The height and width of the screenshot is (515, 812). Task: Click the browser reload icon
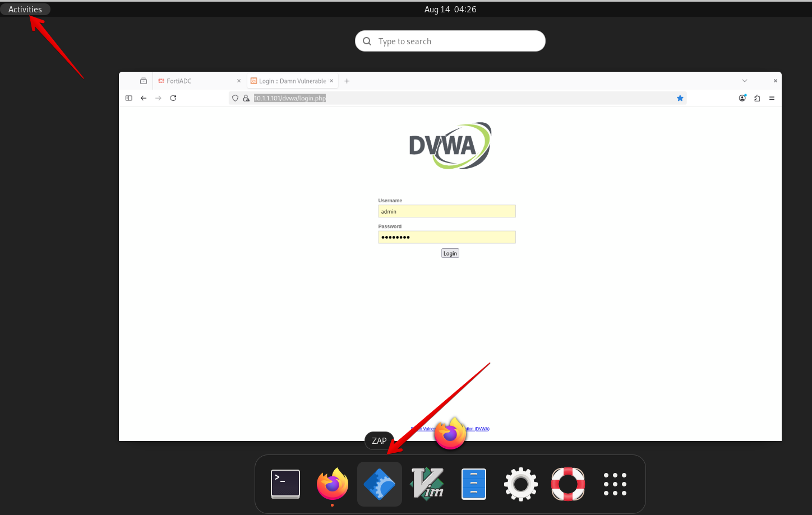(173, 98)
